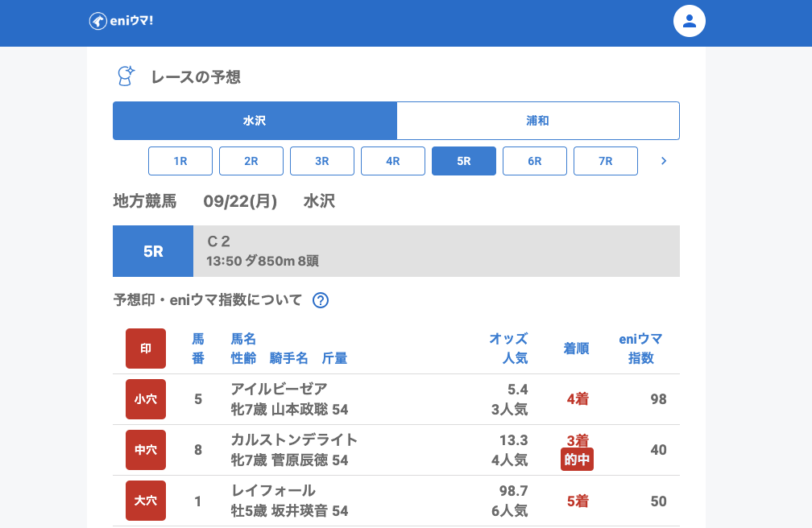Click the red 印 column header badge

click(146, 349)
